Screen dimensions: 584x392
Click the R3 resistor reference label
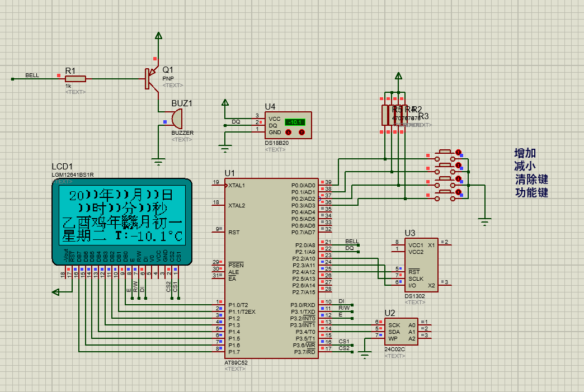423,116
